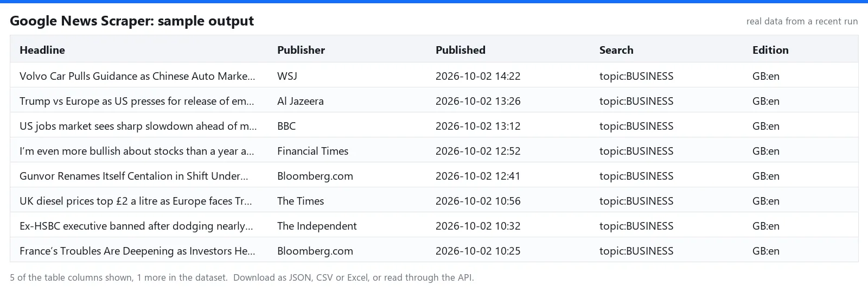
Task: Click GB:en in The Independent row
Action: 766,226
